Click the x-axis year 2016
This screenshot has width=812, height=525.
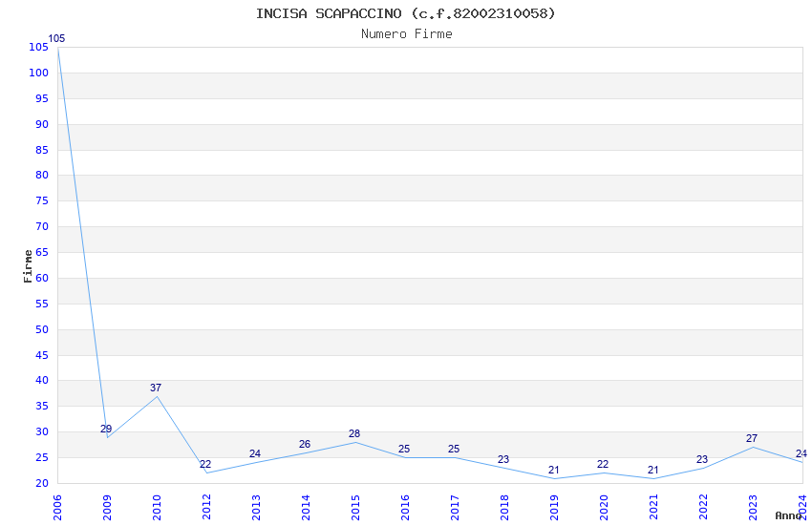coord(405,508)
